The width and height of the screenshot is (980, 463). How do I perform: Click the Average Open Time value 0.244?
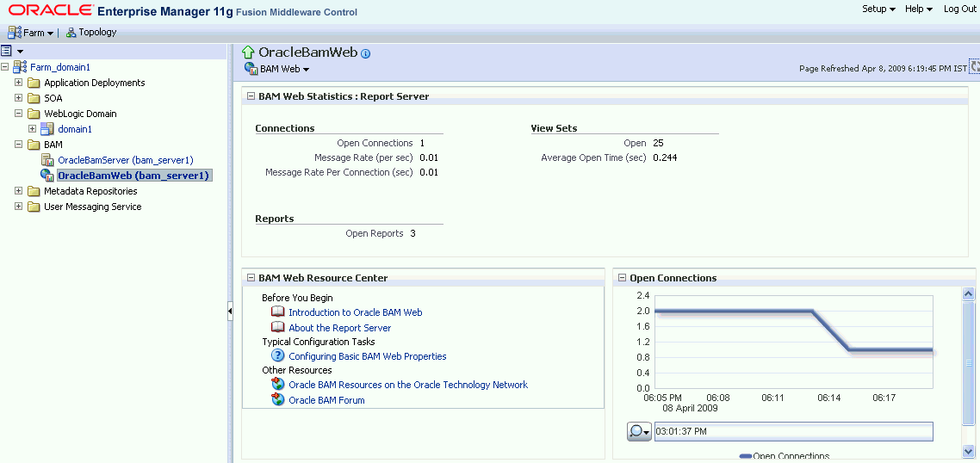[665, 158]
